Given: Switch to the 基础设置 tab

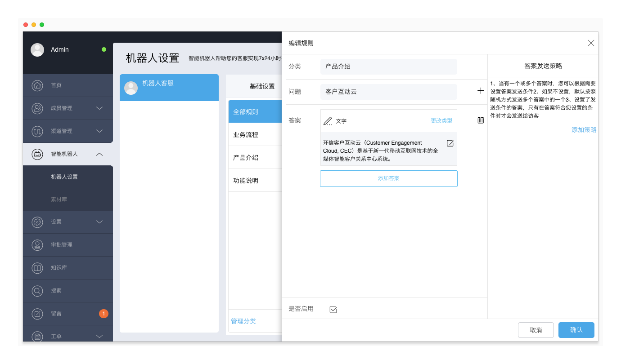Looking at the screenshot, I should (262, 86).
